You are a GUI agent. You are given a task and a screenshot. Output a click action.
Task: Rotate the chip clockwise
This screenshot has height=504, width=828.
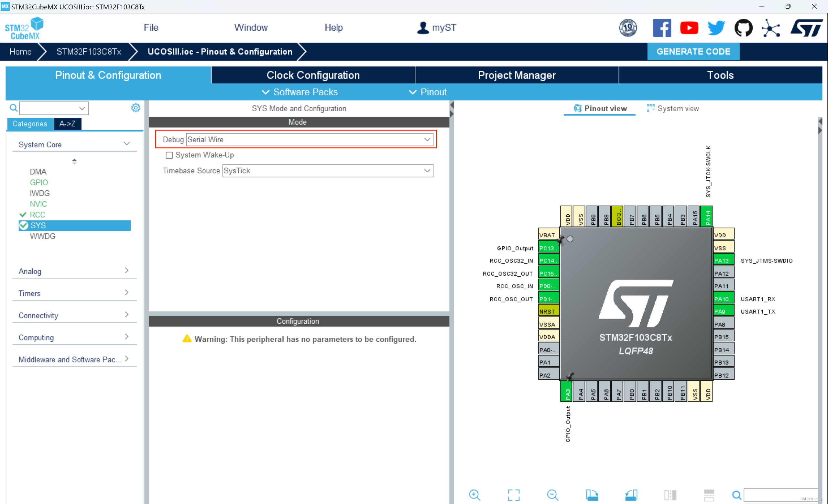[593, 495]
